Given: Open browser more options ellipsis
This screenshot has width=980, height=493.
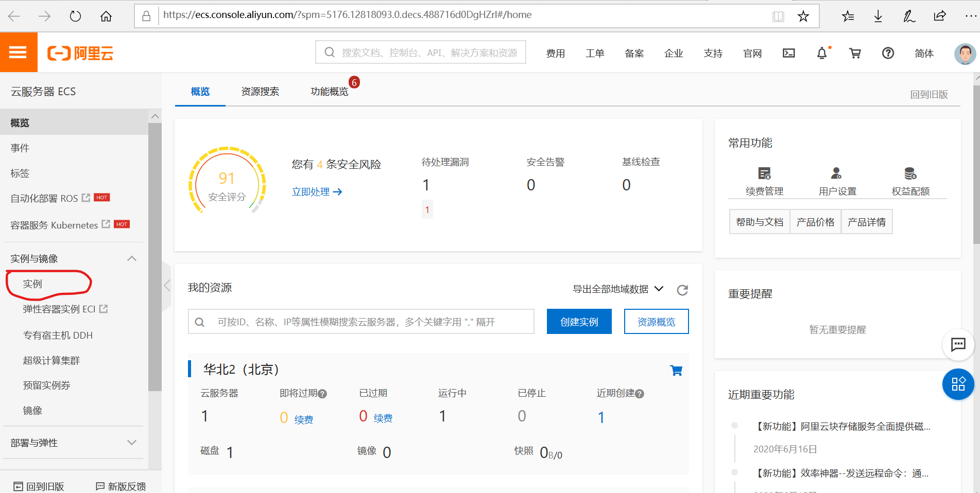Looking at the screenshot, I should [970, 16].
